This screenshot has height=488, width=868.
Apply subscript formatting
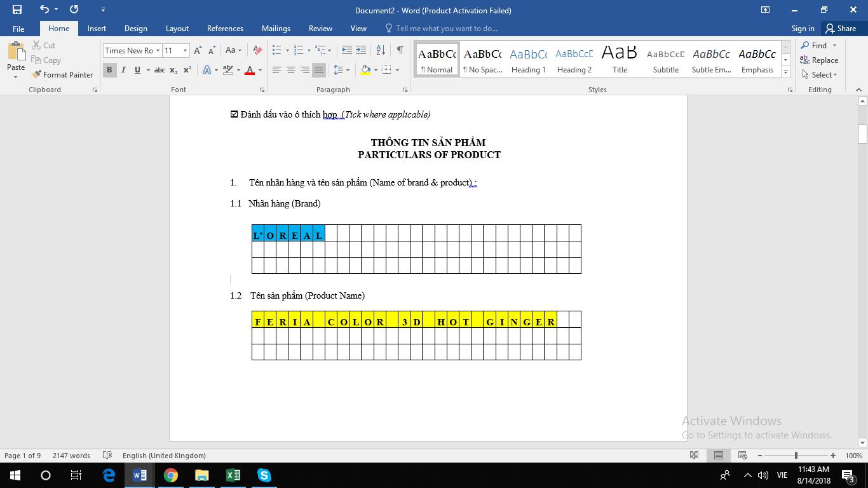pyautogui.click(x=173, y=70)
